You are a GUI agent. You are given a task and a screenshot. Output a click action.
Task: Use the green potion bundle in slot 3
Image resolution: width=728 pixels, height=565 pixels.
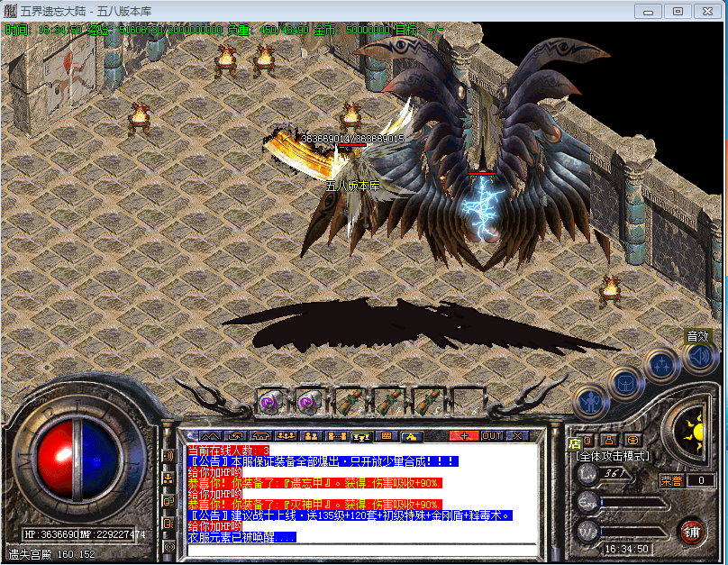(x=349, y=401)
